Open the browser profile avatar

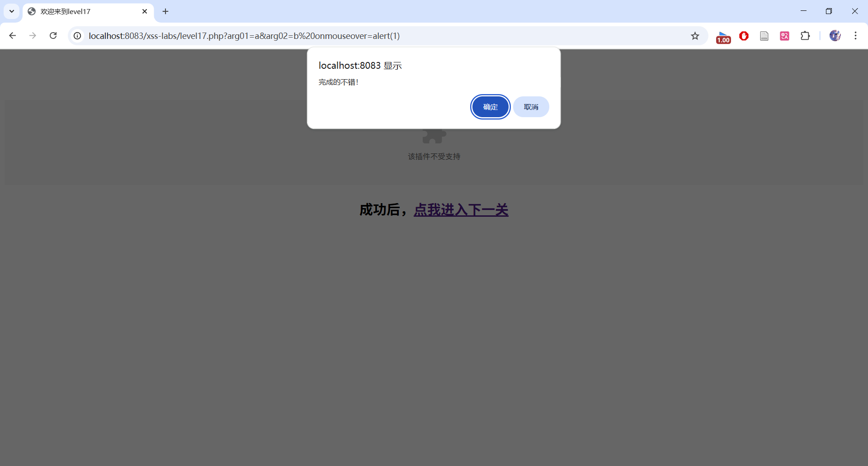coord(835,36)
